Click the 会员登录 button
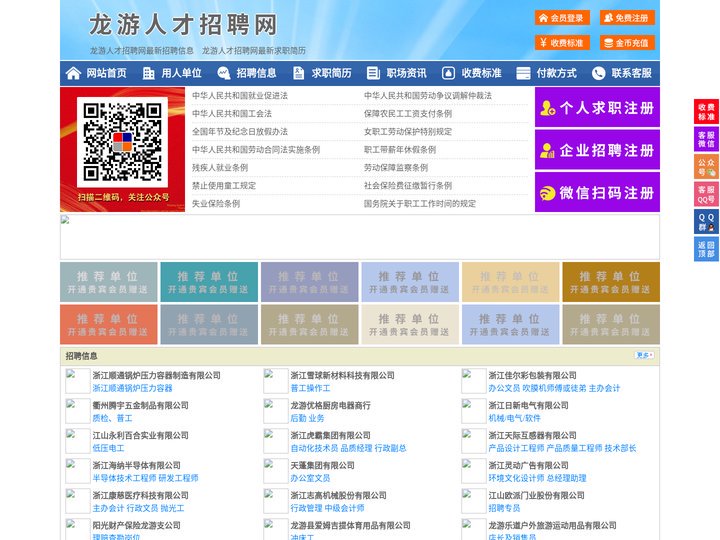 pyautogui.click(x=562, y=18)
